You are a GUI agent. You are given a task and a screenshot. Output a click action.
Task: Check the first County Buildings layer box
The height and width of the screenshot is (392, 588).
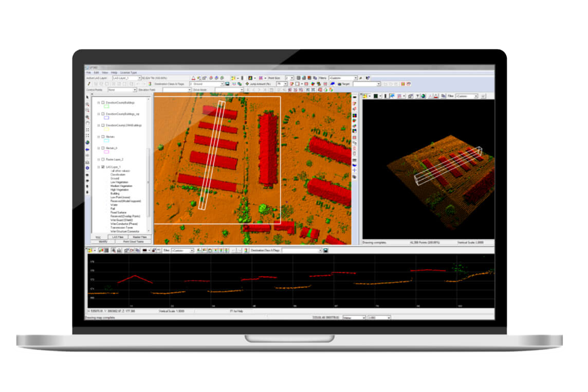[103, 103]
